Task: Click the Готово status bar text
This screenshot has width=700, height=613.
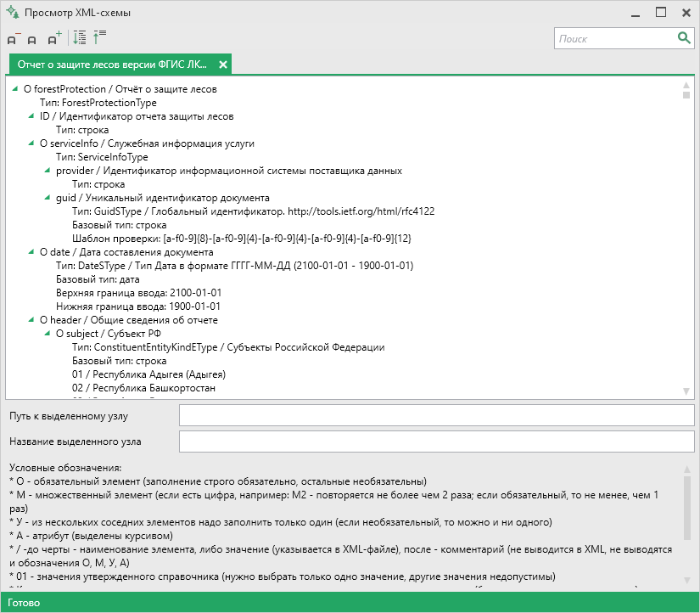Action: click(24, 603)
